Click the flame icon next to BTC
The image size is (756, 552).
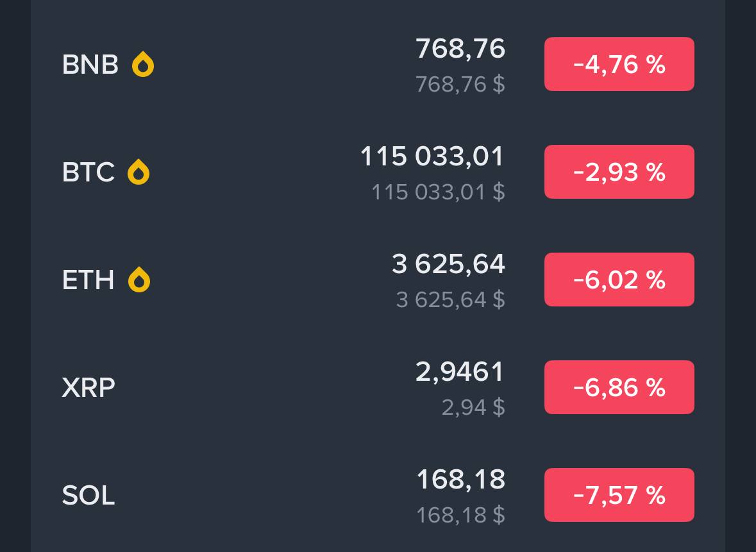(x=139, y=172)
